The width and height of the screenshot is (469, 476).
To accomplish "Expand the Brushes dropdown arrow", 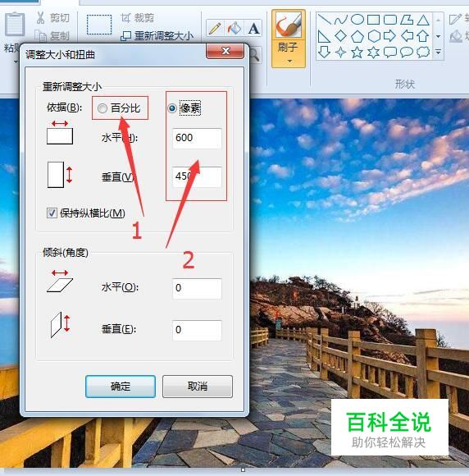I will (x=289, y=62).
